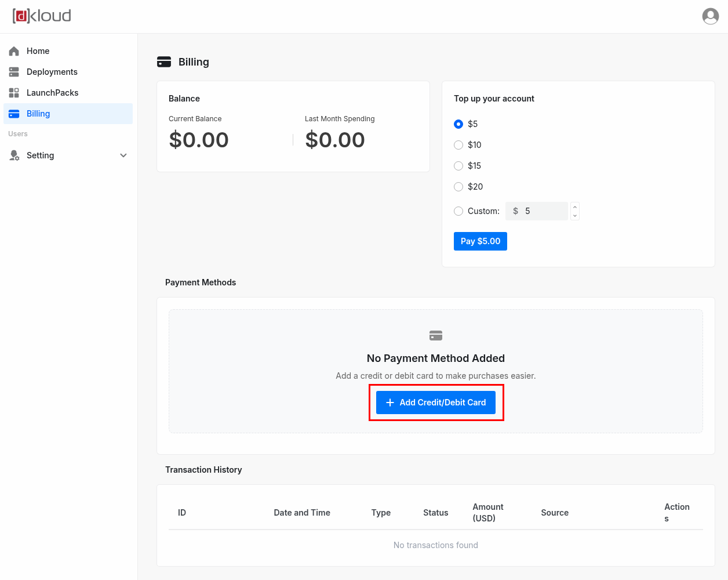Select the Deployments icon in sidebar
This screenshot has height=580, width=728.
(14, 72)
